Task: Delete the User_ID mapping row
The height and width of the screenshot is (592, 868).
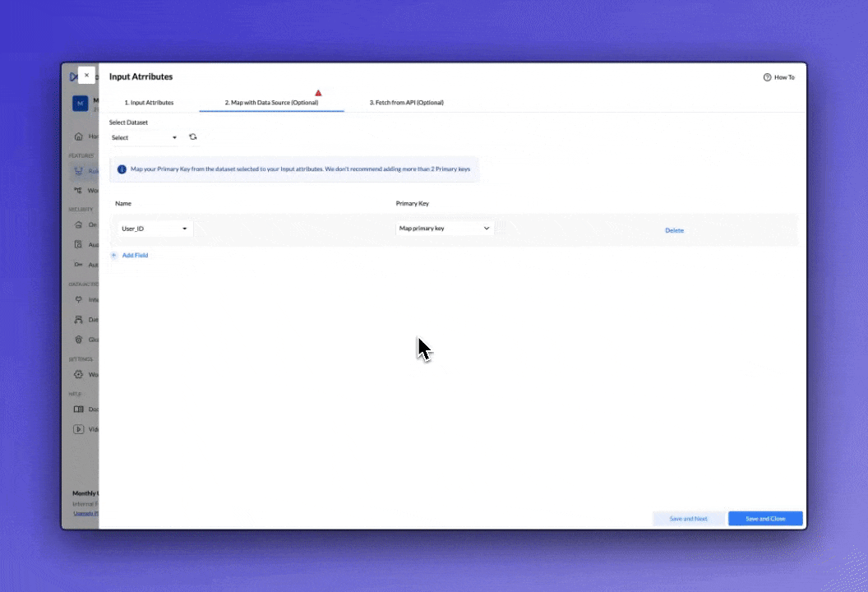Action: [x=674, y=231]
